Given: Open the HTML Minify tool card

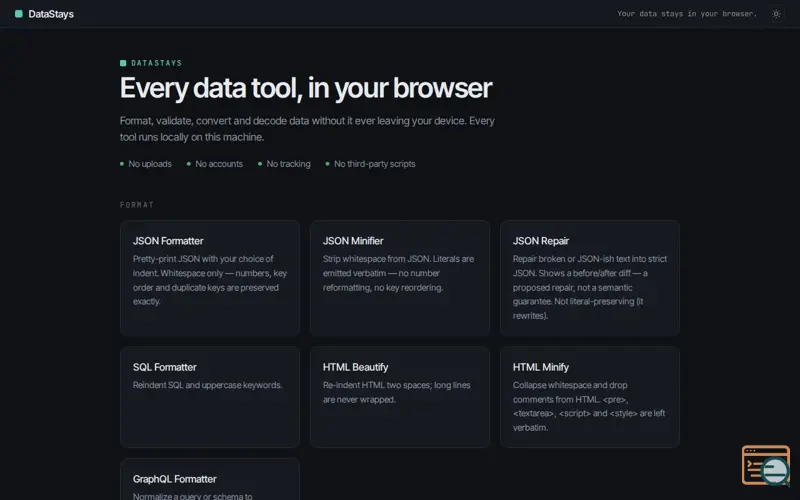Looking at the screenshot, I should click(x=590, y=397).
